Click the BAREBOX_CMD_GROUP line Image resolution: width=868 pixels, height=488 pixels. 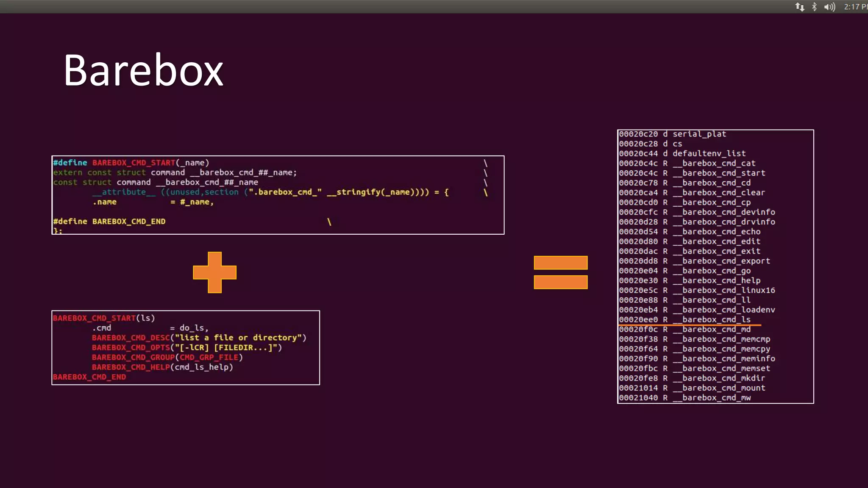pyautogui.click(x=167, y=357)
